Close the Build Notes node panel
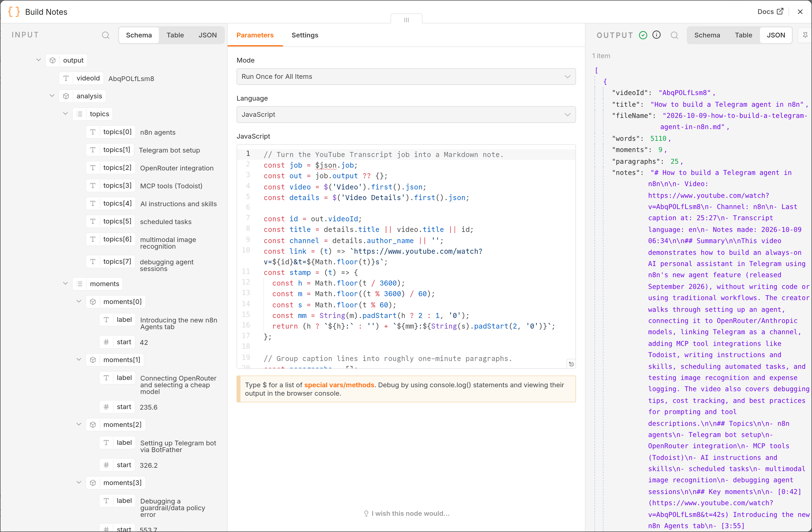812x532 pixels. click(800, 11)
